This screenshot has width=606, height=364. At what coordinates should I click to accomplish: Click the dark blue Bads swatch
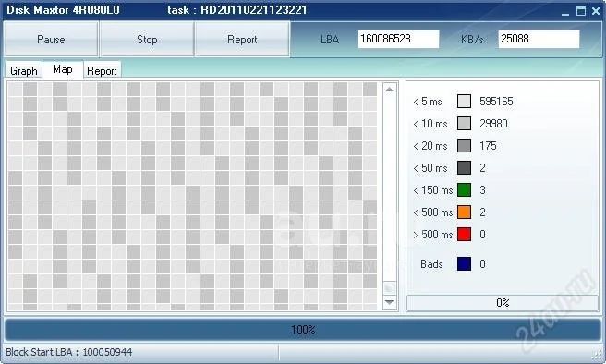[464, 264]
